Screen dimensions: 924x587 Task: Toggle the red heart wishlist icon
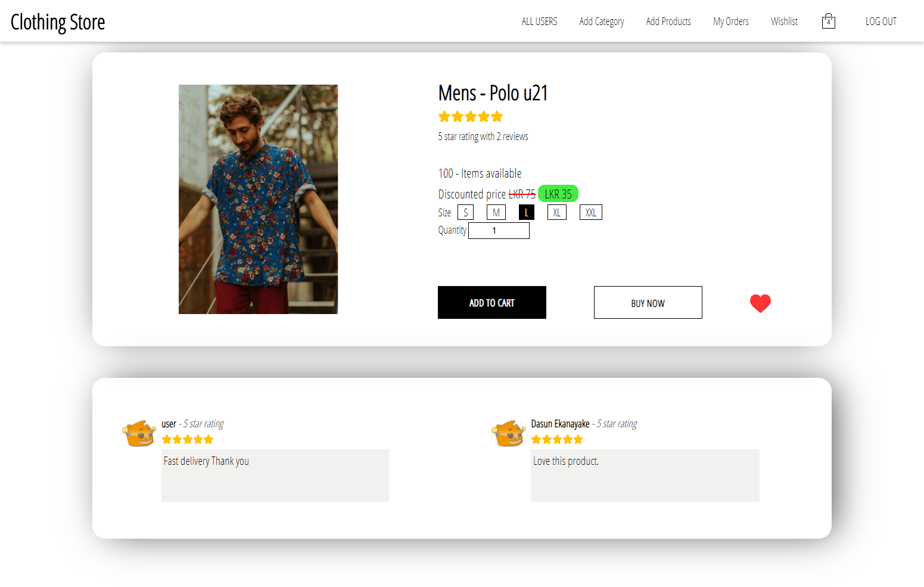pyautogui.click(x=760, y=303)
